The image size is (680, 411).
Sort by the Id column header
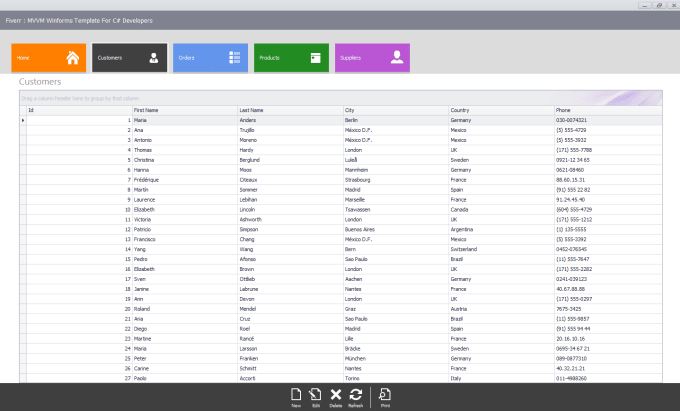[79, 110]
